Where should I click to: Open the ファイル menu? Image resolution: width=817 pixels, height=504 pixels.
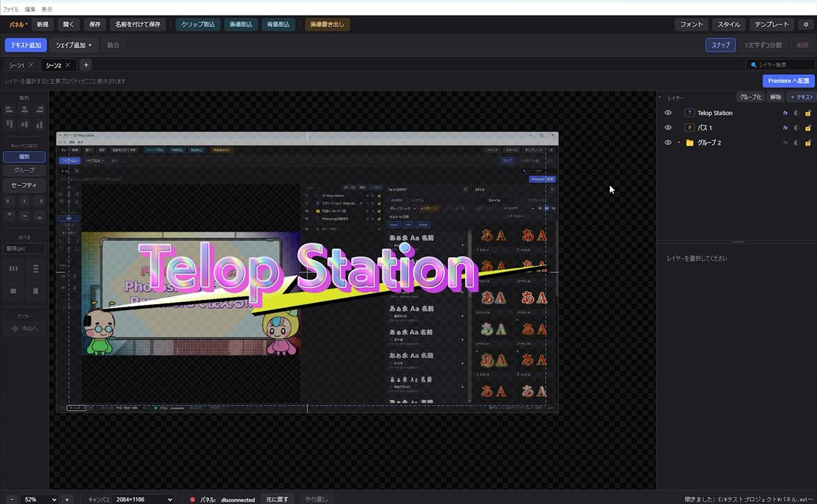tap(11, 10)
